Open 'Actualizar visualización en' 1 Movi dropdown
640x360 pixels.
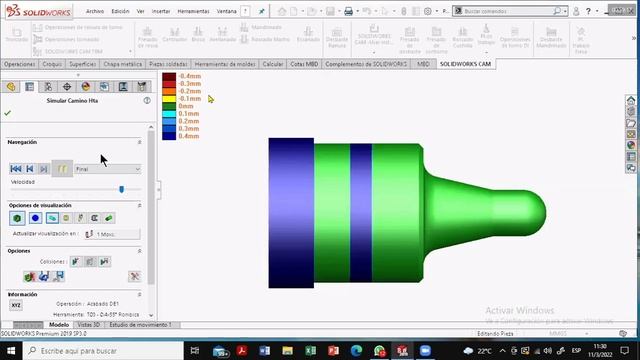112,234
